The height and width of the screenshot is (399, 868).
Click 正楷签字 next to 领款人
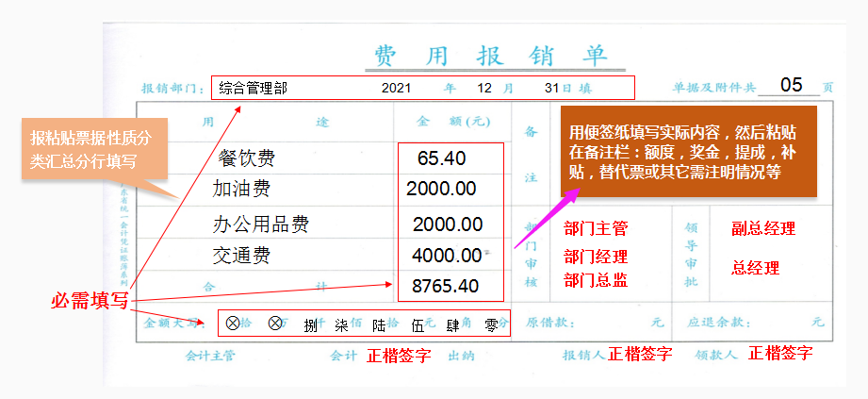pyautogui.click(x=780, y=353)
